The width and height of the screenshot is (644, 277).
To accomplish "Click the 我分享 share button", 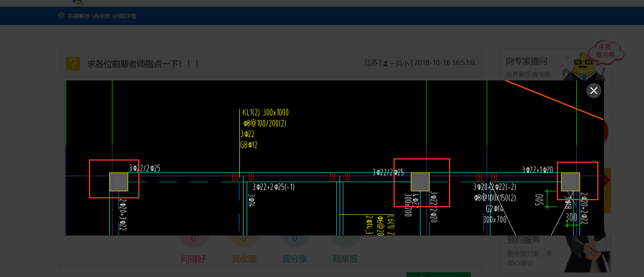I will pos(295,259).
